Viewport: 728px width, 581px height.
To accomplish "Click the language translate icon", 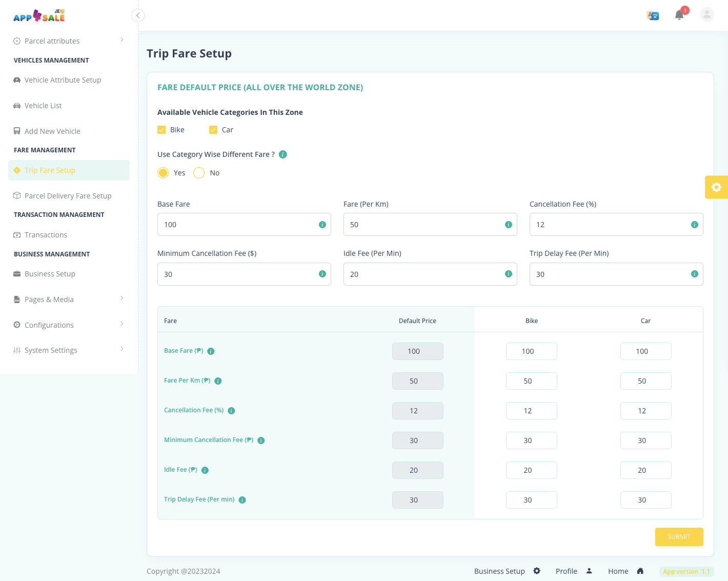I will [653, 15].
